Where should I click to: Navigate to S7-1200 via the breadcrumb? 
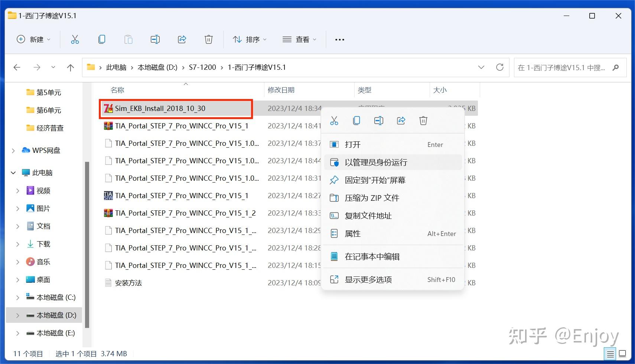[x=202, y=67]
